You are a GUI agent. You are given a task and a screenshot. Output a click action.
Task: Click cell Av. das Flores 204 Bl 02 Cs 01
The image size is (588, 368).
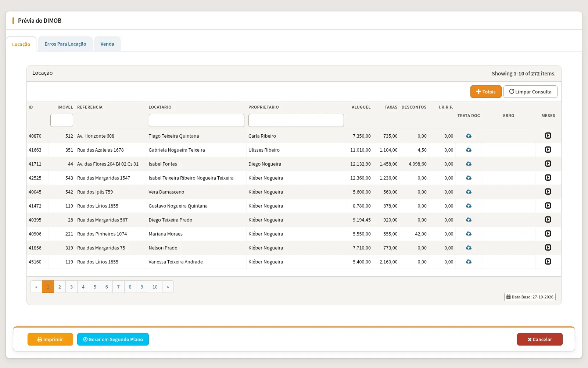pyautogui.click(x=108, y=164)
